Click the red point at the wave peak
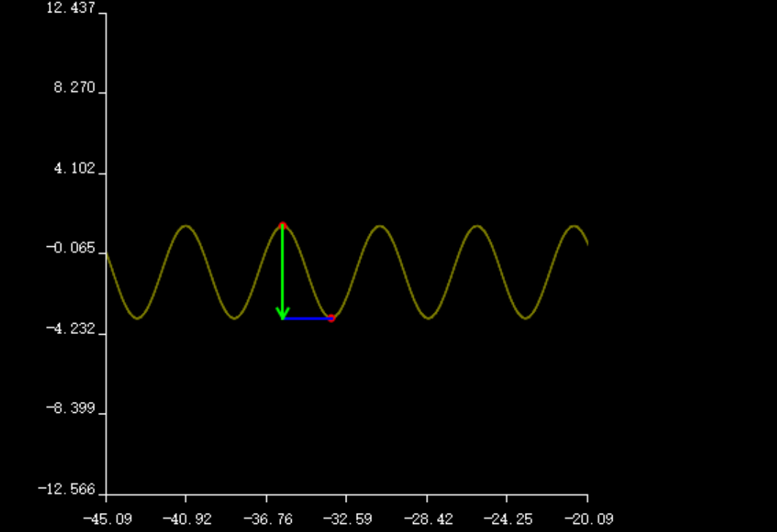 click(x=283, y=225)
